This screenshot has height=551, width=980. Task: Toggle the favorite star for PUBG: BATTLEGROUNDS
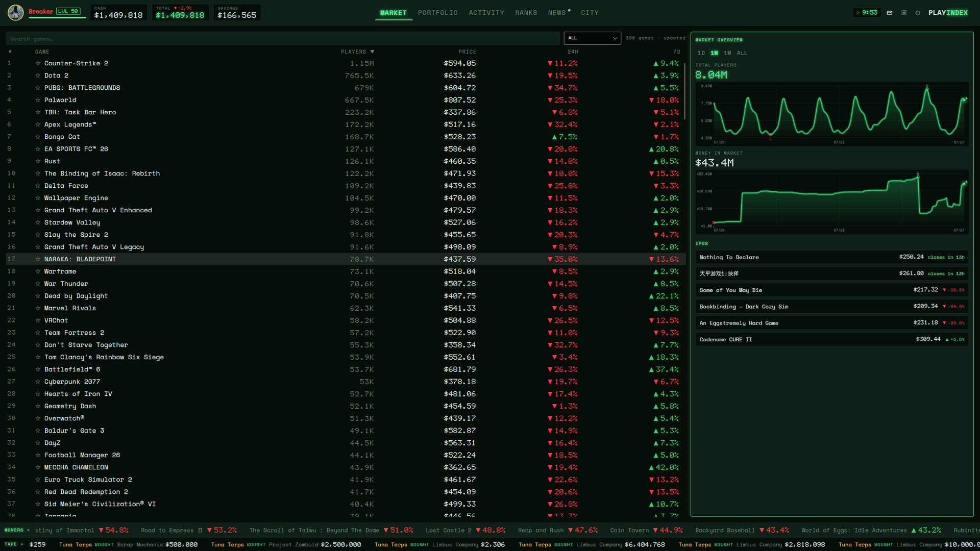pyautogui.click(x=38, y=88)
